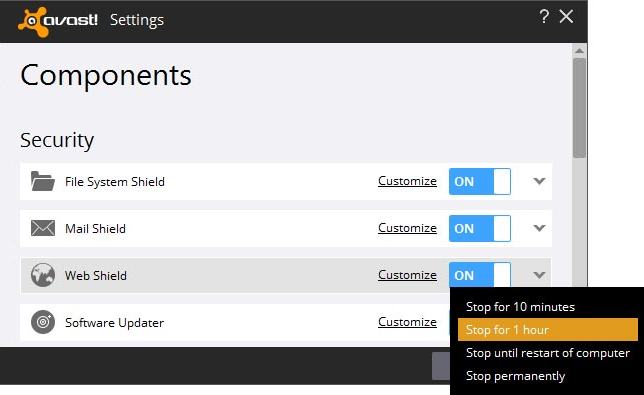Open help with the question mark icon
The height and width of the screenshot is (395, 644).
click(544, 17)
